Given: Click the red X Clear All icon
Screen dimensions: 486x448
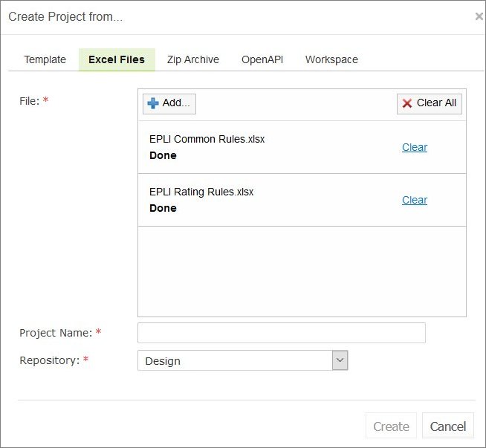Looking at the screenshot, I should [407, 104].
